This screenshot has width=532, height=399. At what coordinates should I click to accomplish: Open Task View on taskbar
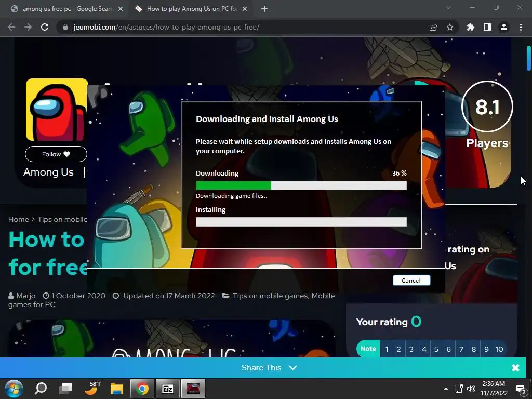pos(65,389)
